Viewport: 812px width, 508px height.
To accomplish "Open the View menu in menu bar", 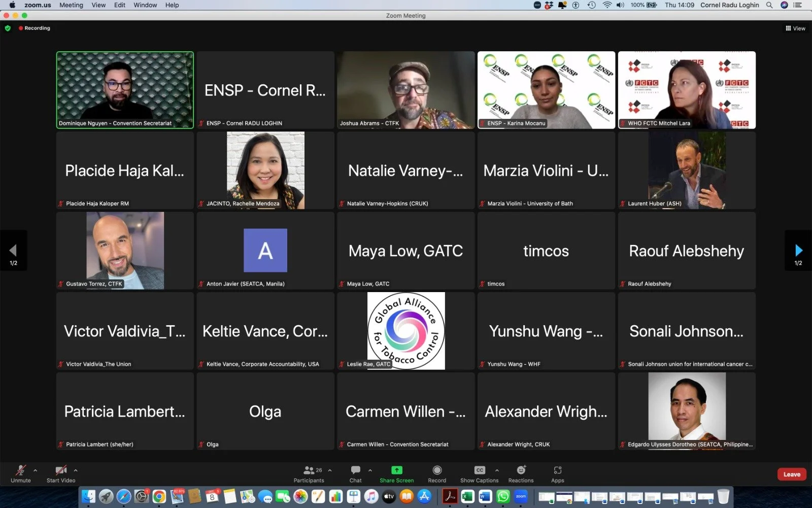I will (98, 5).
